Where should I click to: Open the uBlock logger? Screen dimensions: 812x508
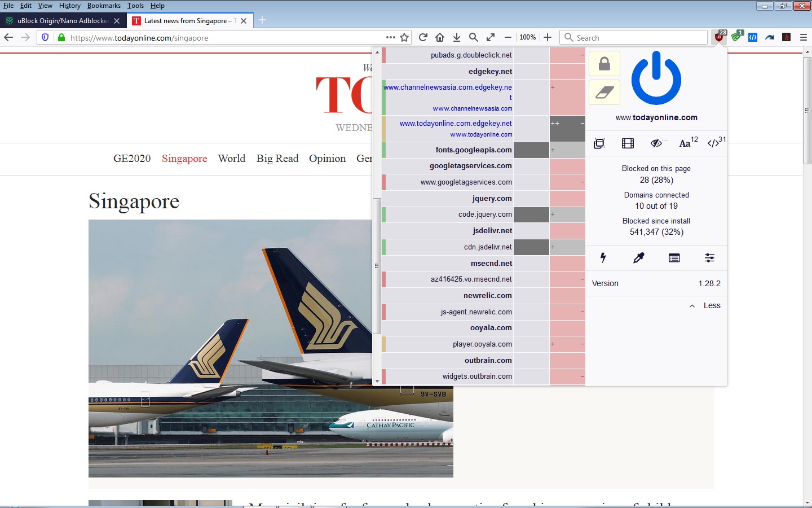674,258
